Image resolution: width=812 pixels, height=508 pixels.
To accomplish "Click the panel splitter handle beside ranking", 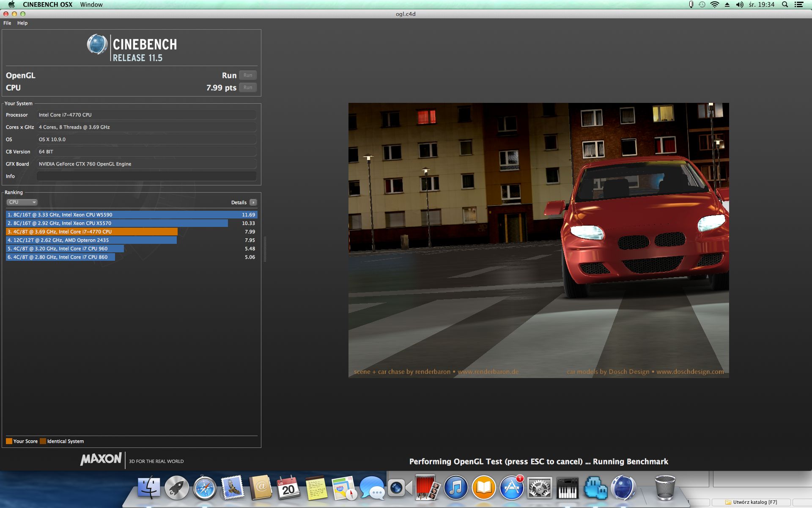I will [x=265, y=249].
